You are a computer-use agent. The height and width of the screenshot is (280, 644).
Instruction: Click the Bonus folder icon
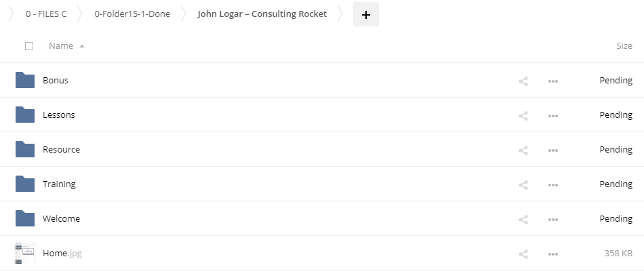[25, 80]
